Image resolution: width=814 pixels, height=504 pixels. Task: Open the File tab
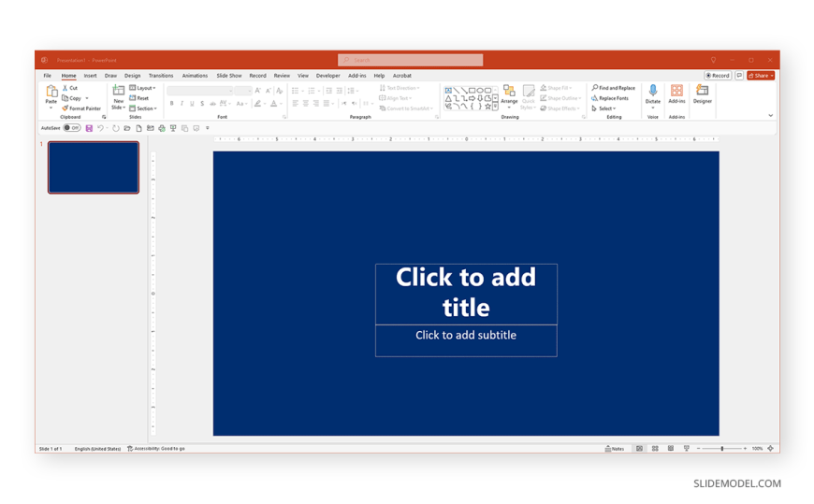[47, 76]
